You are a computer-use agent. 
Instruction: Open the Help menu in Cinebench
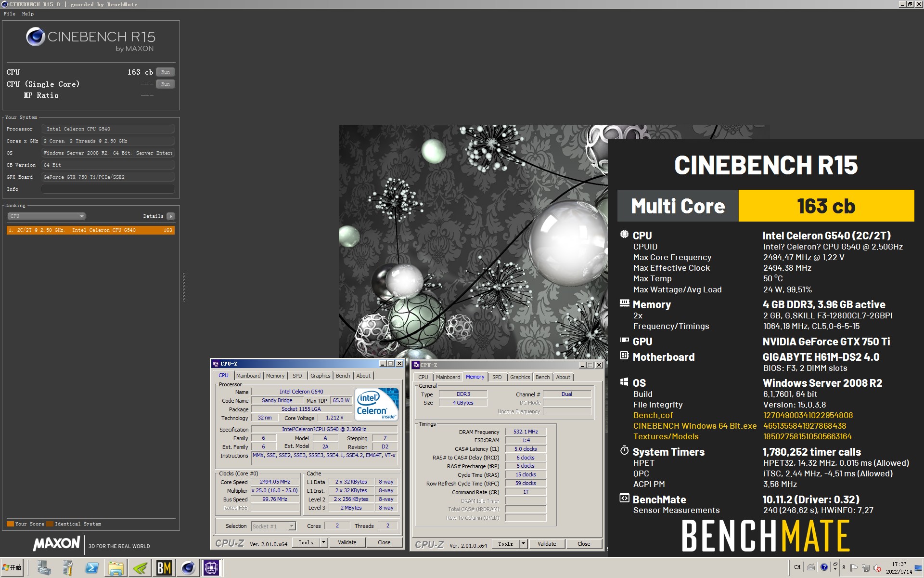click(x=28, y=13)
